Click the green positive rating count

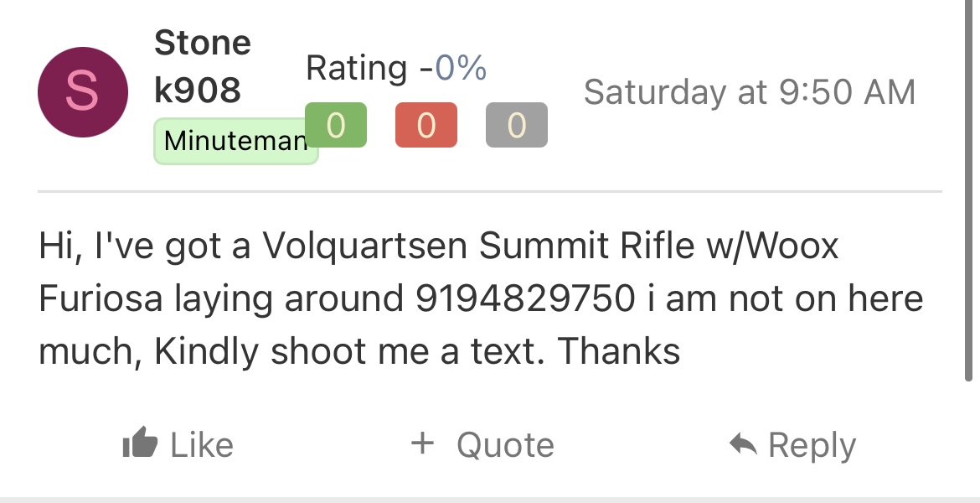[336, 125]
